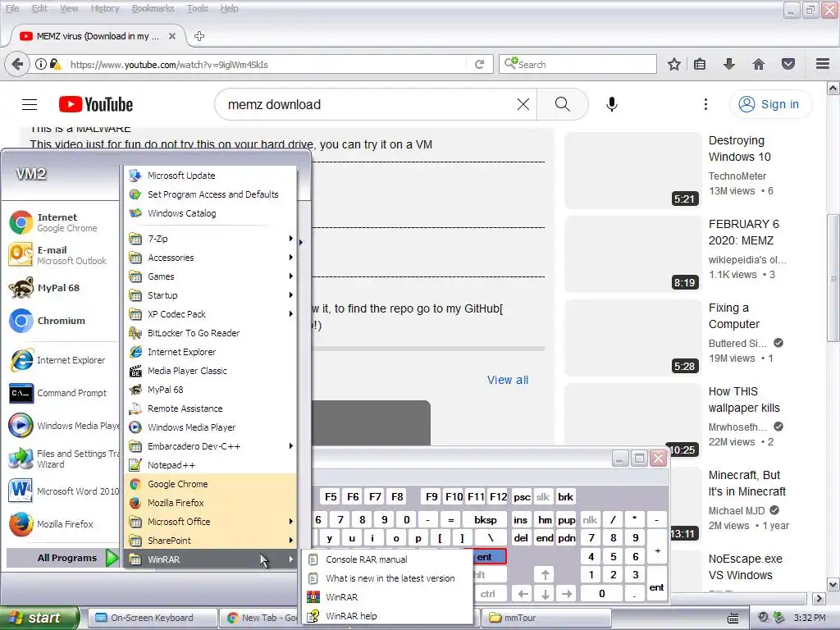The width and height of the screenshot is (840, 630).
Task: Launch Windows Media Player in the start menu's left column
Action: click(x=62, y=426)
